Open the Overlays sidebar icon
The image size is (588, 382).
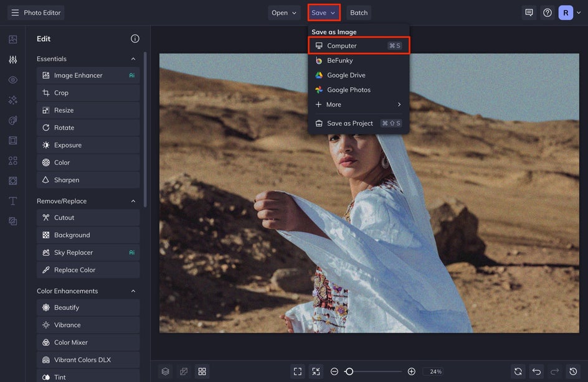point(12,181)
